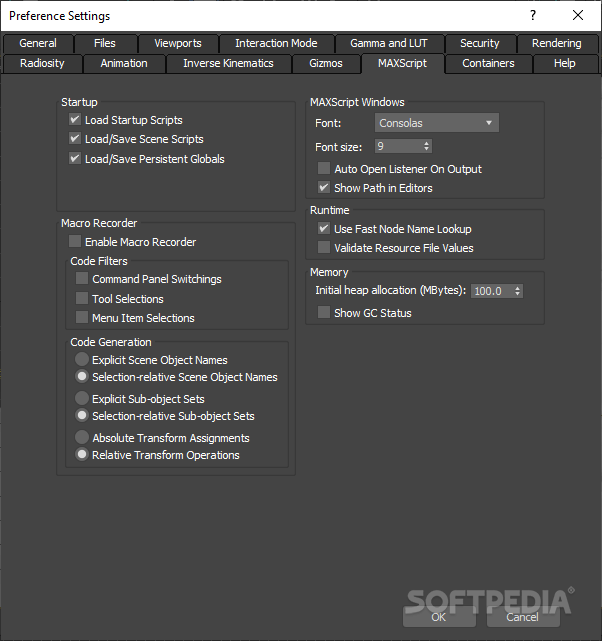Image resolution: width=602 pixels, height=641 pixels.
Task: Decrease heap allocation with down spinner
Action: click(517, 294)
